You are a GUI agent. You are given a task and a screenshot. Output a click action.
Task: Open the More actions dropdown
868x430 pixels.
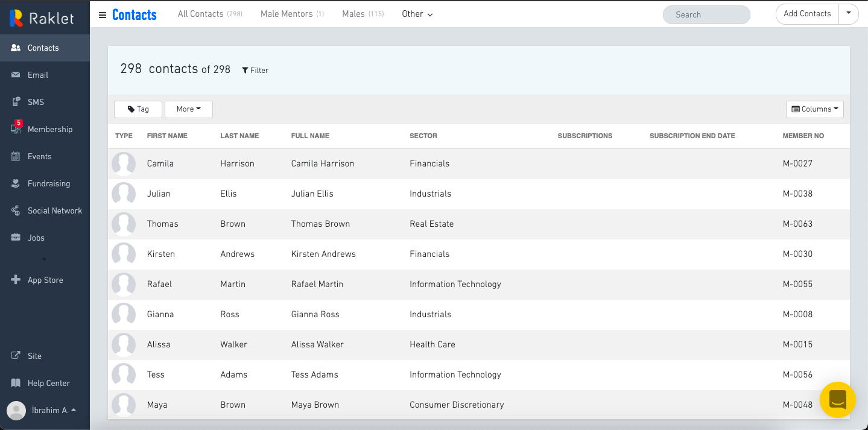pyautogui.click(x=188, y=109)
